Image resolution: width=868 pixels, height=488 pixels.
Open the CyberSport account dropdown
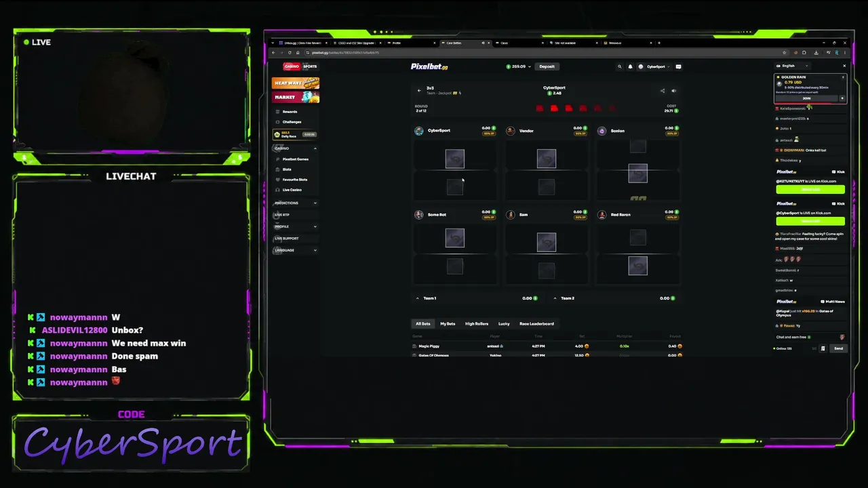coord(655,66)
